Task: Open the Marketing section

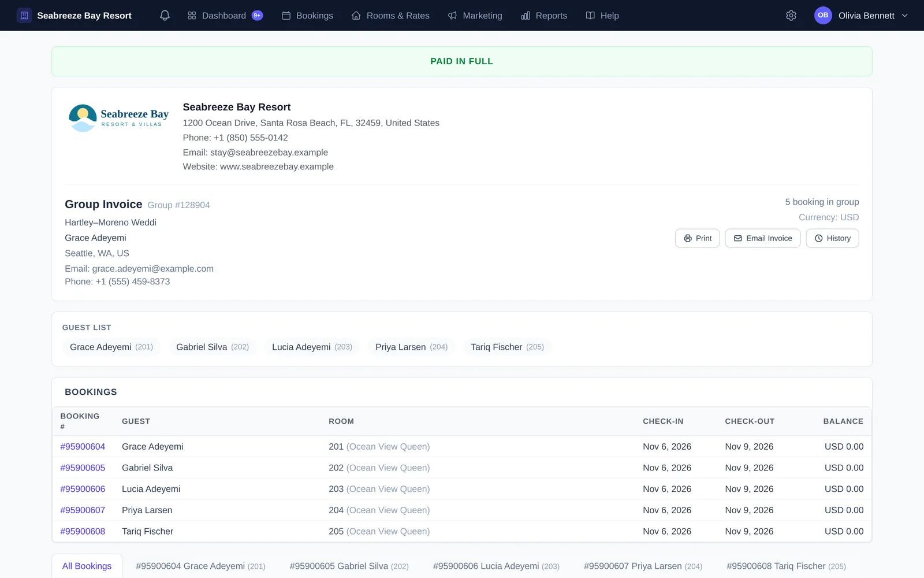Action: point(475,16)
